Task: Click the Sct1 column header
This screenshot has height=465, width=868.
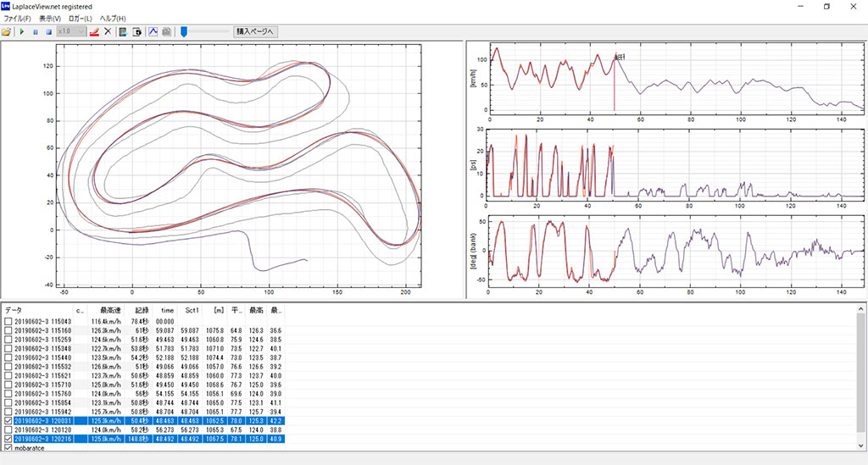Action: (192, 311)
